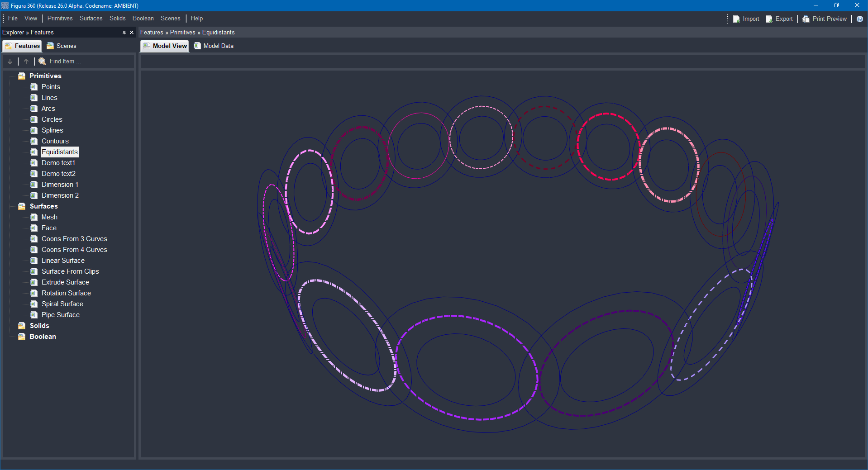The width and height of the screenshot is (868, 470).
Task: Select the Equidistants tree item
Action: tap(59, 152)
